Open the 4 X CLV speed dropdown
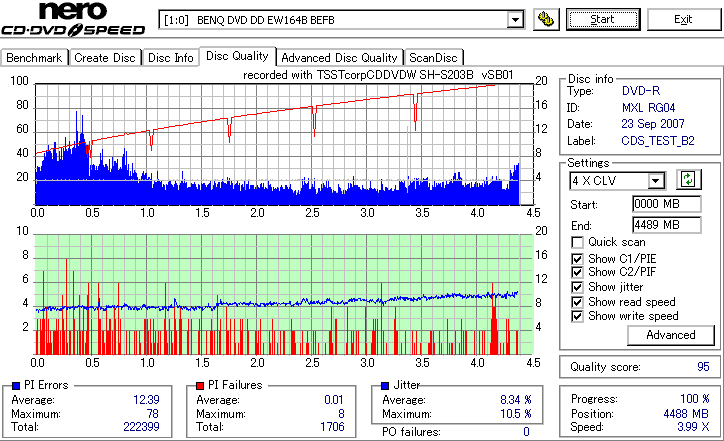 coord(655,181)
